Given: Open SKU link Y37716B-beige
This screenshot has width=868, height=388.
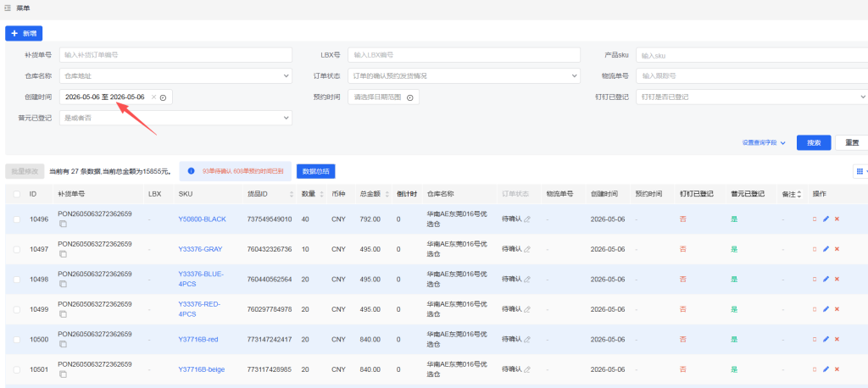Looking at the screenshot, I should [x=202, y=369].
